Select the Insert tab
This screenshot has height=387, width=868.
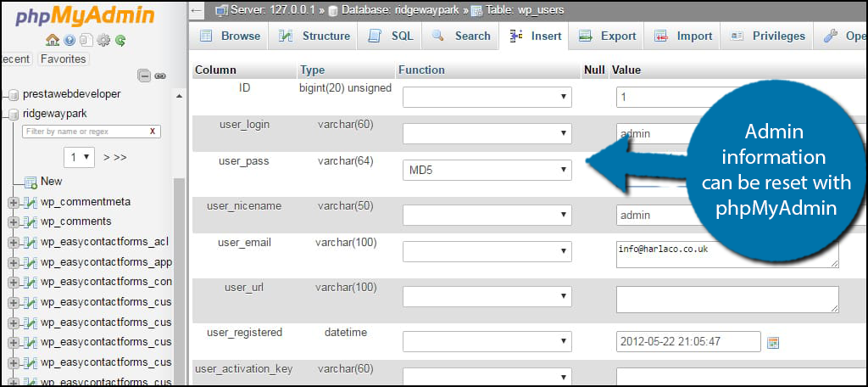coord(534,36)
